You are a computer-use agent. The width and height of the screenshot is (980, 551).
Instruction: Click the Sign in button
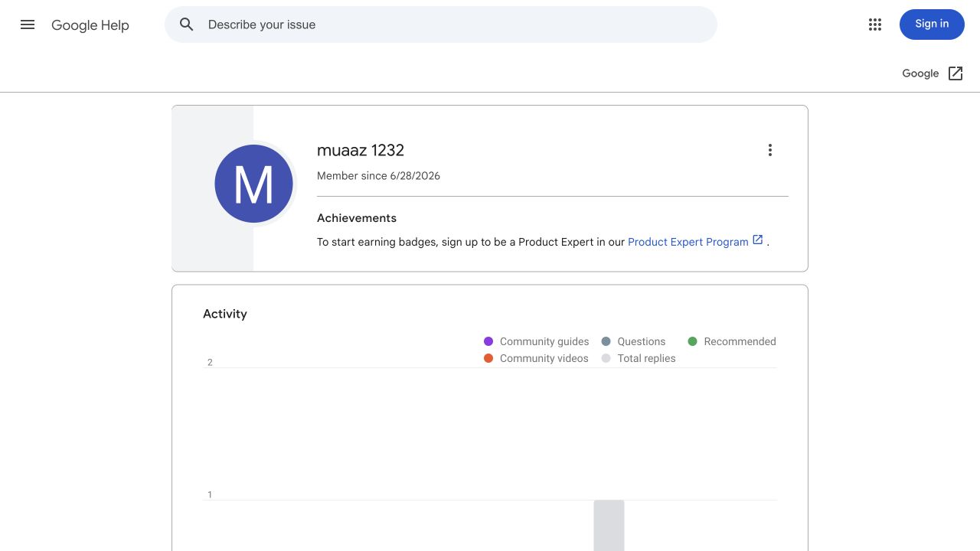tap(932, 24)
